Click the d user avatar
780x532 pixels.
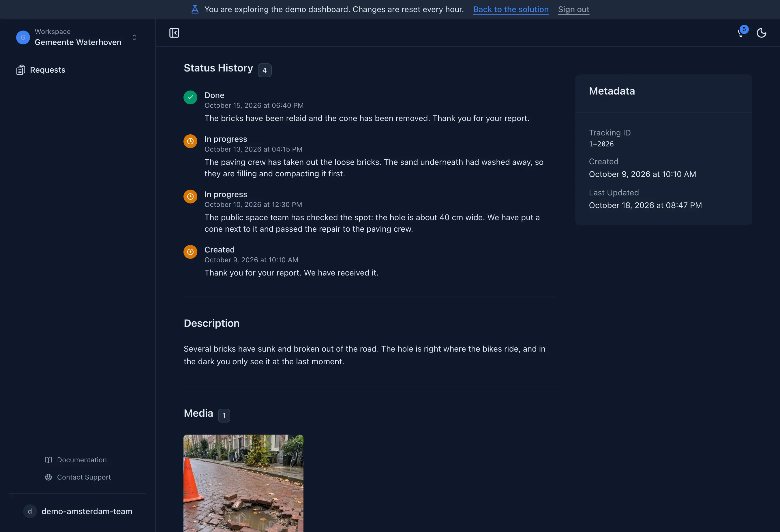coord(30,511)
